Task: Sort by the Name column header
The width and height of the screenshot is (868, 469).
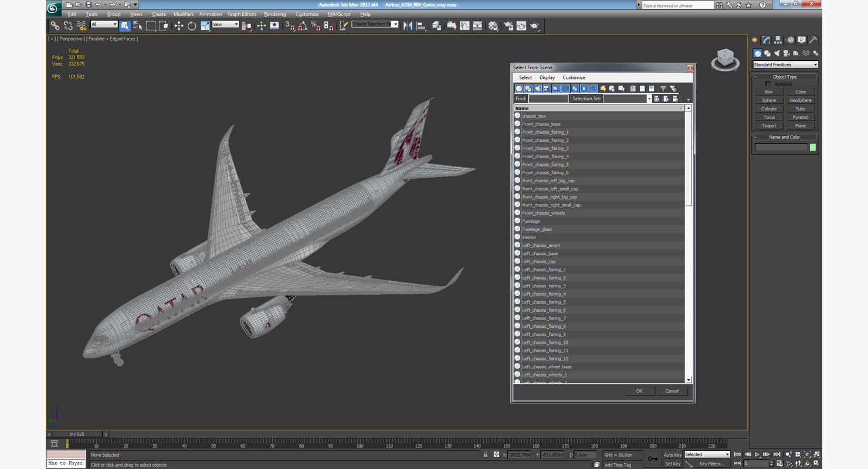Action: pos(598,108)
